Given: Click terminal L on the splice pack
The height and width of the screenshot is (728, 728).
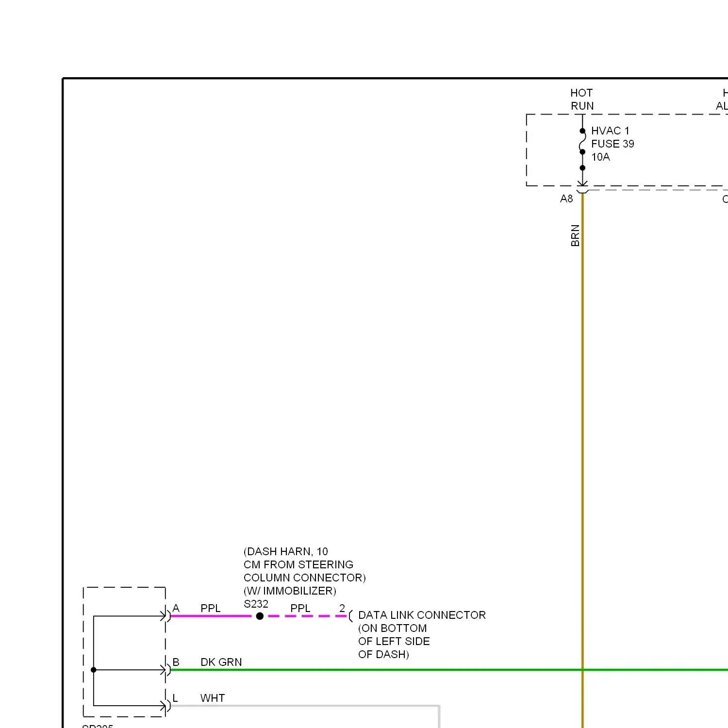Looking at the screenshot, I should point(175,698).
